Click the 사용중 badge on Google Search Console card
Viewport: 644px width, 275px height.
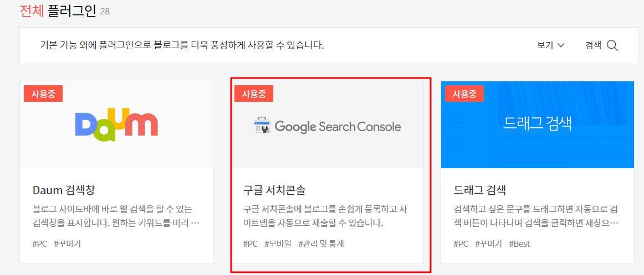[x=254, y=94]
